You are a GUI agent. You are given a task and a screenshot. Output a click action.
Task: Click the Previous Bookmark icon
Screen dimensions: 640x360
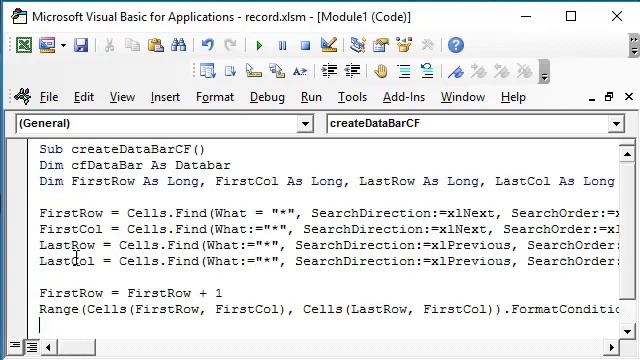pos(502,72)
